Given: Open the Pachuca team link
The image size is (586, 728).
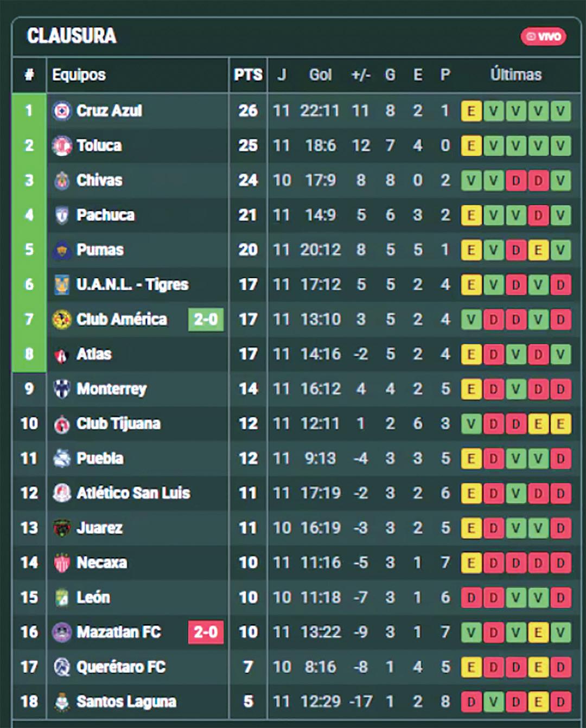Looking at the screenshot, I should click(105, 215).
